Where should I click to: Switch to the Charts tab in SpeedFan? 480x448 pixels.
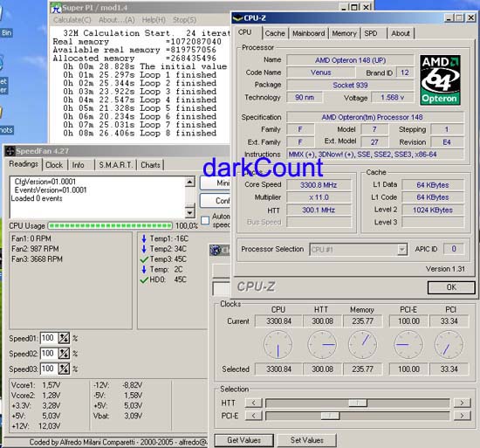coord(150,165)
